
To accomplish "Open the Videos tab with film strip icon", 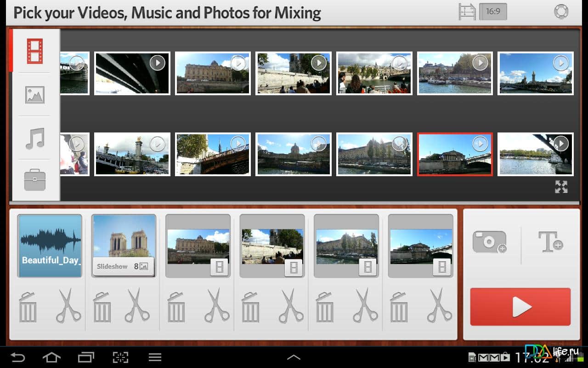I will click(35, 51).
